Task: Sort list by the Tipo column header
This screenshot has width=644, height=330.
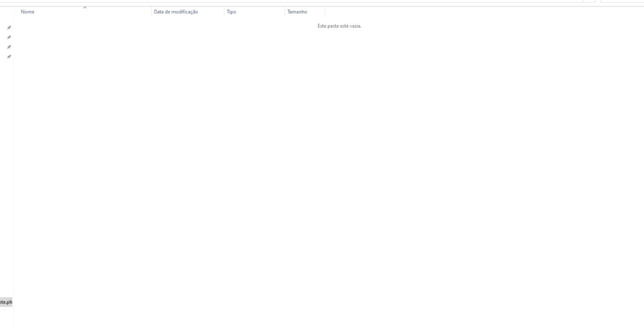Action: coord(231,12)
